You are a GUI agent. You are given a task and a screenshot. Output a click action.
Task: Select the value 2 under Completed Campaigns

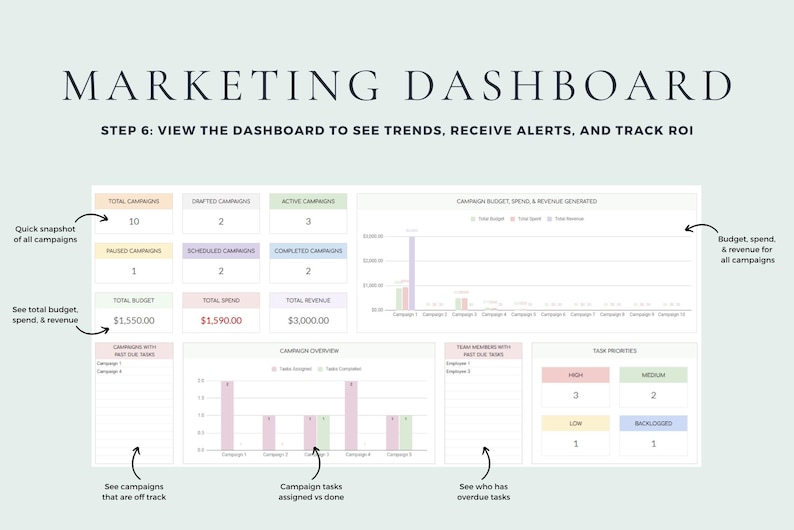coord(308,271)
